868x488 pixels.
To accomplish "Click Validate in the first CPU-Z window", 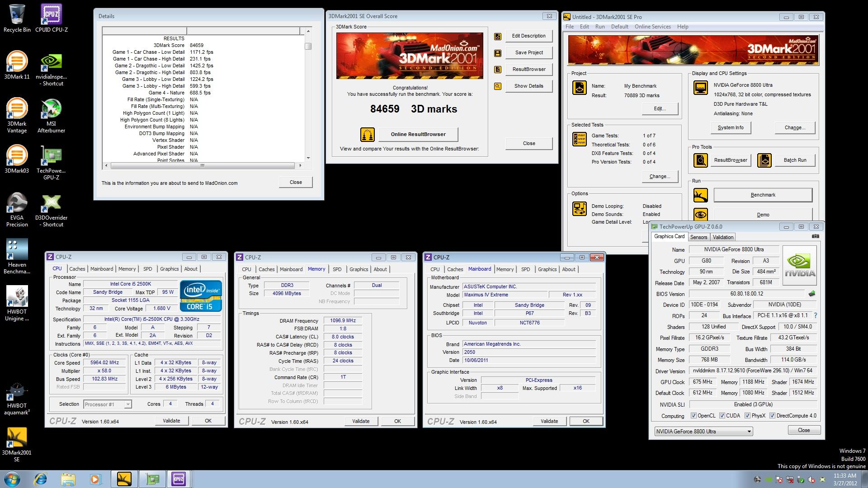I will (171, 421).
